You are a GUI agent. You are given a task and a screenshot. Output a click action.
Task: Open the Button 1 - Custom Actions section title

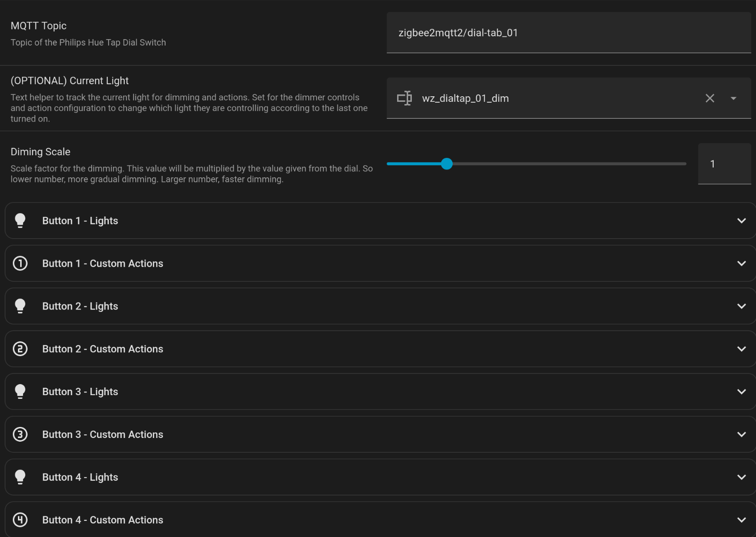(x=103, y=263)
